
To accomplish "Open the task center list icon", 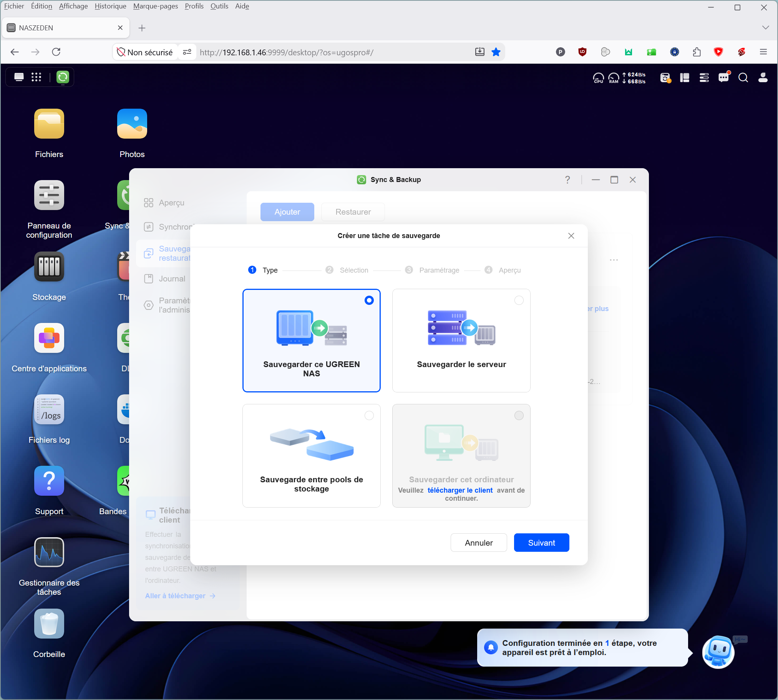I will click(704, 78).
